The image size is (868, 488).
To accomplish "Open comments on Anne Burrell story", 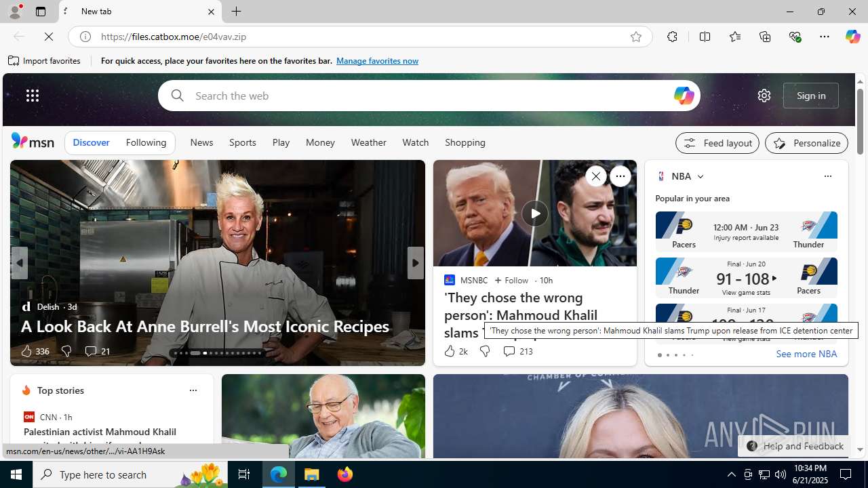I will pos(97,351).
